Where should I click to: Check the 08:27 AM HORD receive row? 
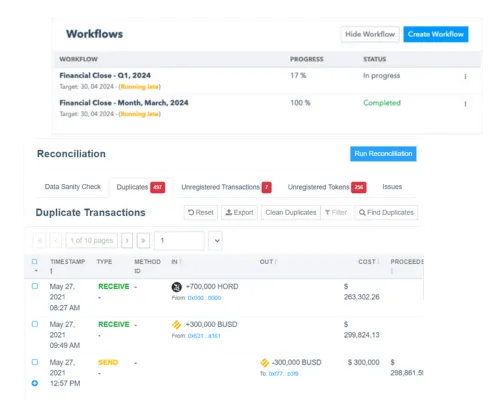tap(35, 286)
